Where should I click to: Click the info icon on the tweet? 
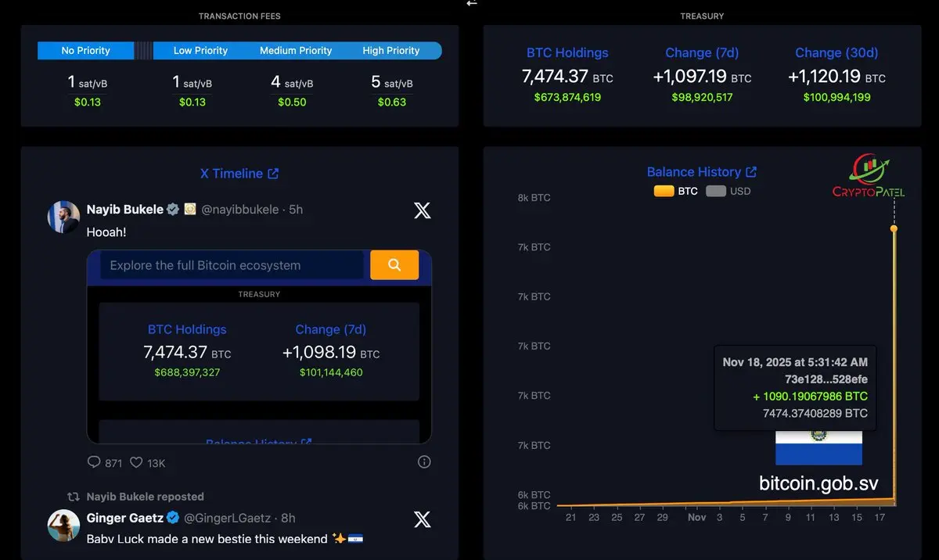(x=424, y=462)
